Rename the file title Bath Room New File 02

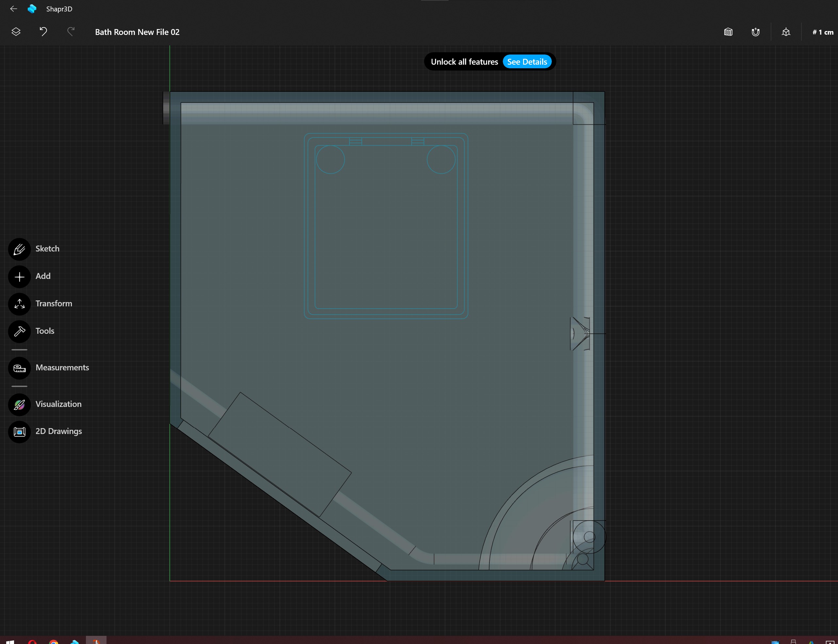click(137, 32)
